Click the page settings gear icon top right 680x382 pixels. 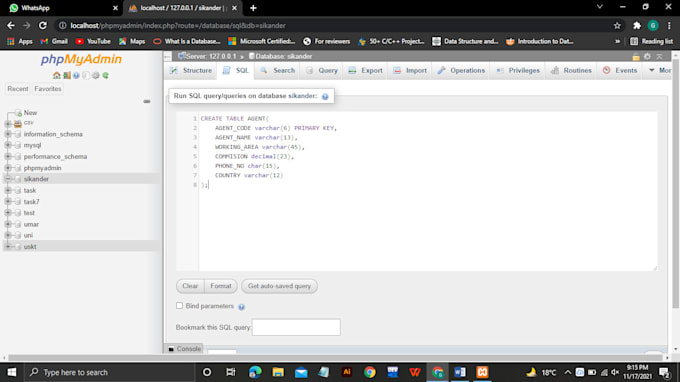[x=647, y=56]
